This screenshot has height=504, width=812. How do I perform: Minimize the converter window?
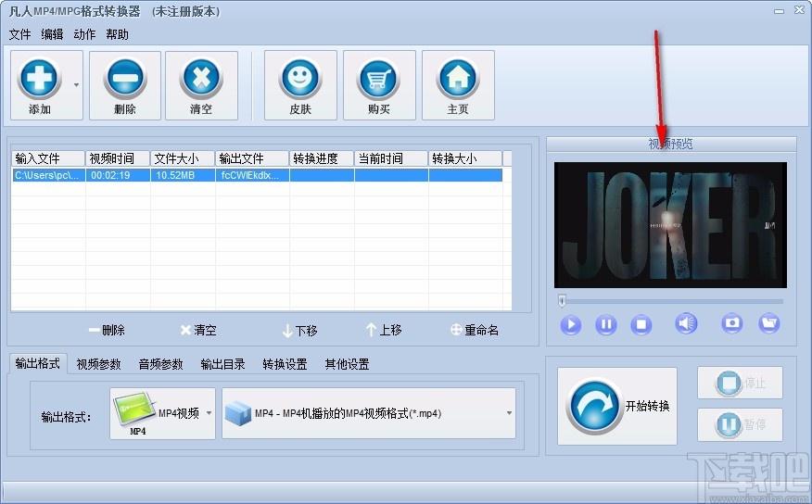779,11
